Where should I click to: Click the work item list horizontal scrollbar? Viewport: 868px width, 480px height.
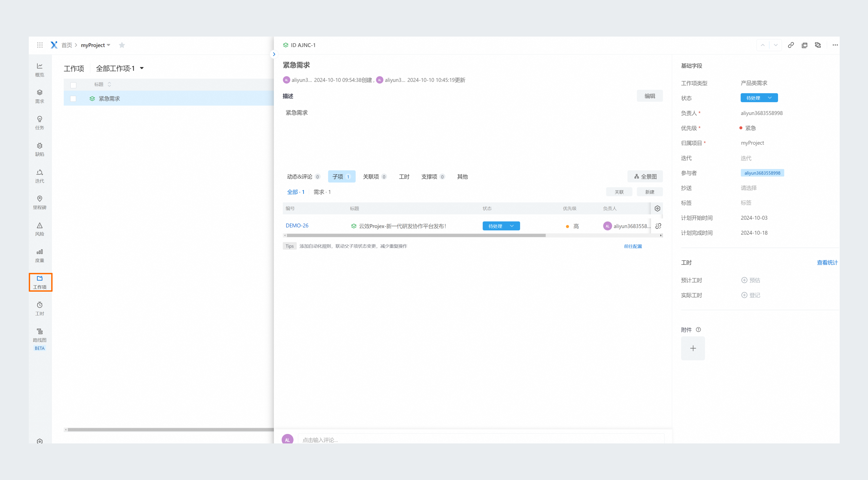click(170, 429)
